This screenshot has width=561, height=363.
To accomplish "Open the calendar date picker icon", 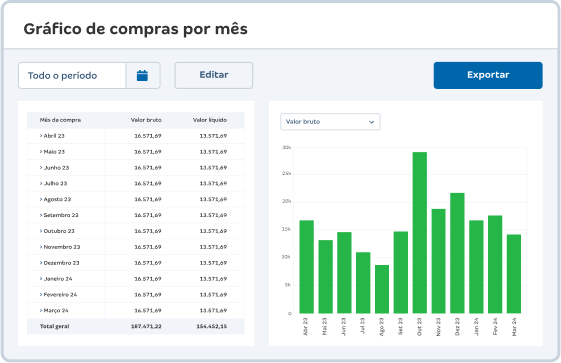I will click(x=142, y=75).
